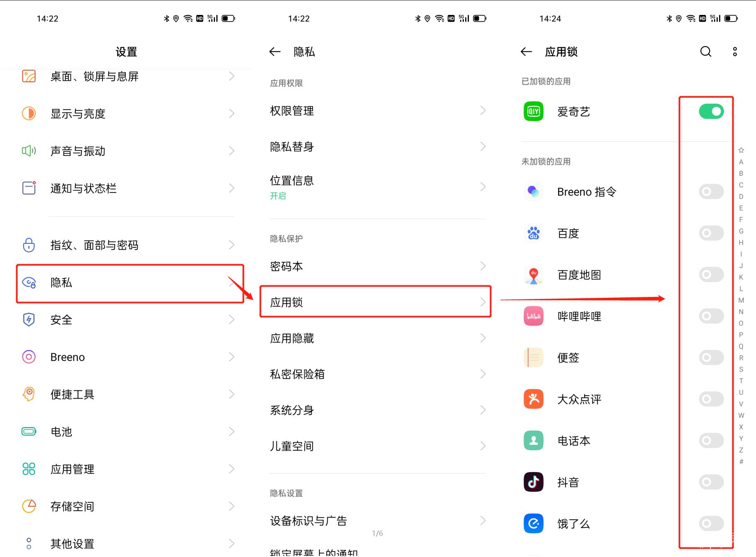Go back from the 应用锁 screen
This screenshot has width=756, height=557.
pyautogui.click(x=526, y=51)
